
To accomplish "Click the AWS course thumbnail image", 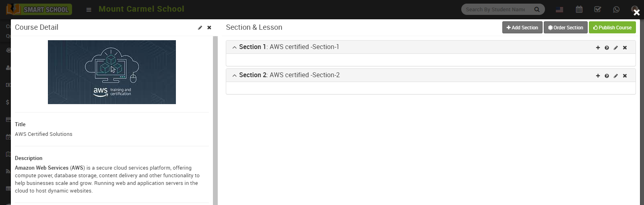I will tap(112, 72).
